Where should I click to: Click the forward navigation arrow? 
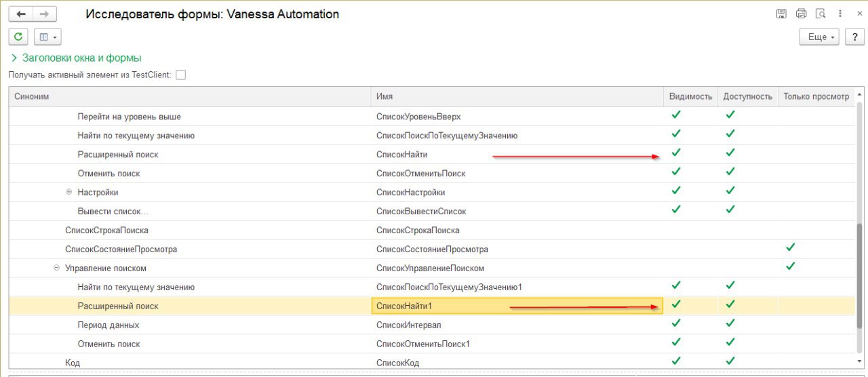click(45, 14)
